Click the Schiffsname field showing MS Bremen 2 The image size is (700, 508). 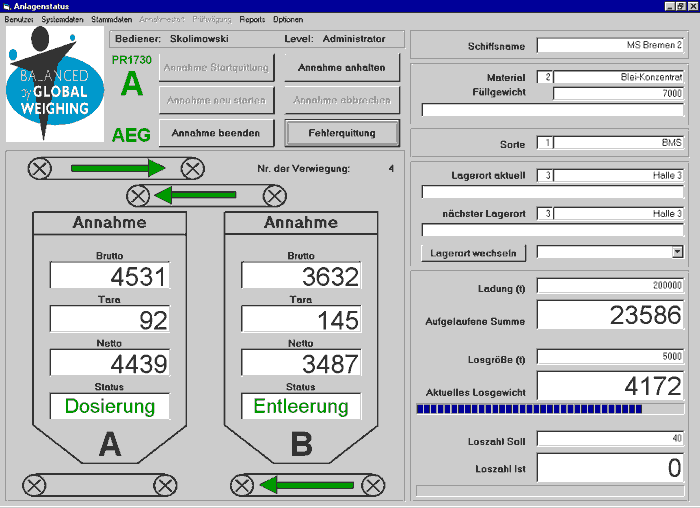tap(611, 45)
